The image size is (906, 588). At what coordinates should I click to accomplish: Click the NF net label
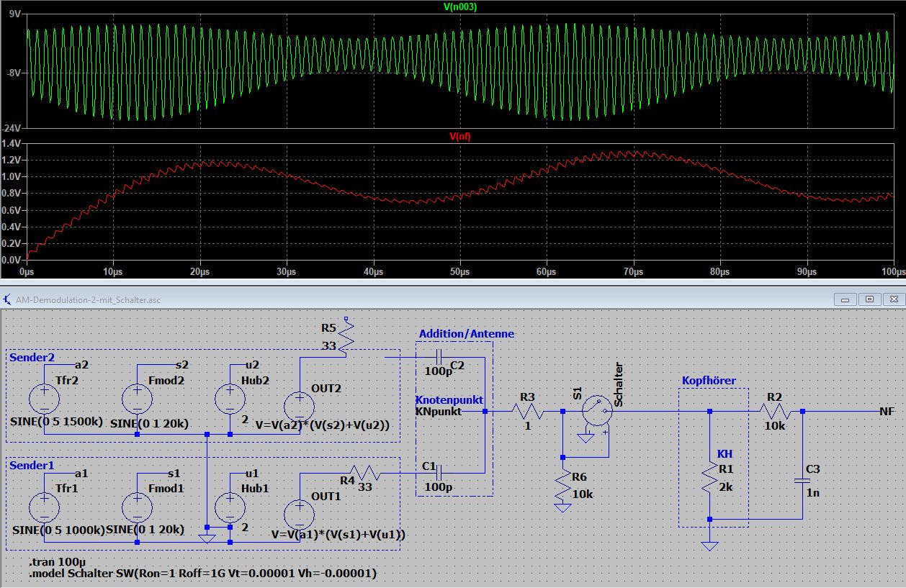tap(887, 411)
